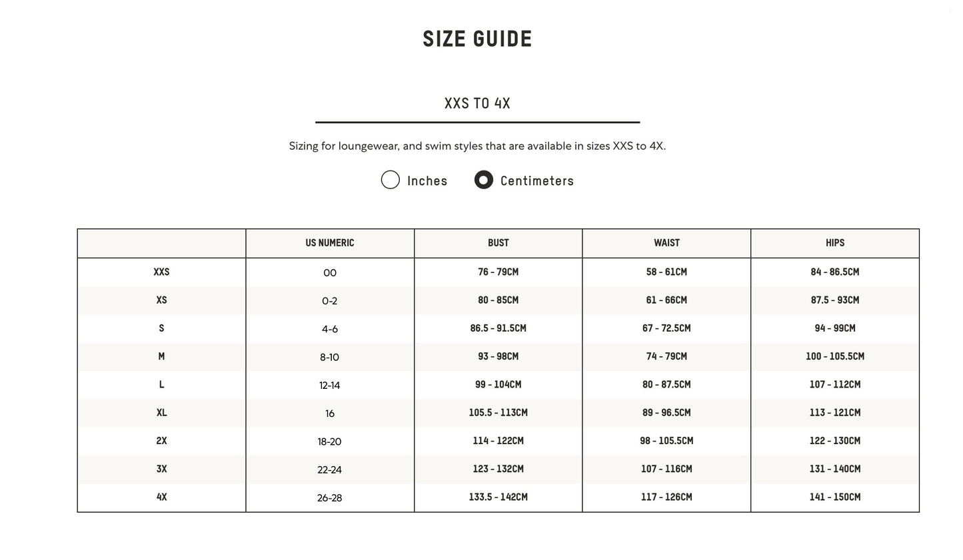Screen dimensions: 963x560
Task: Click the XXS TO 4X tab heading
Action: point(477,104)
